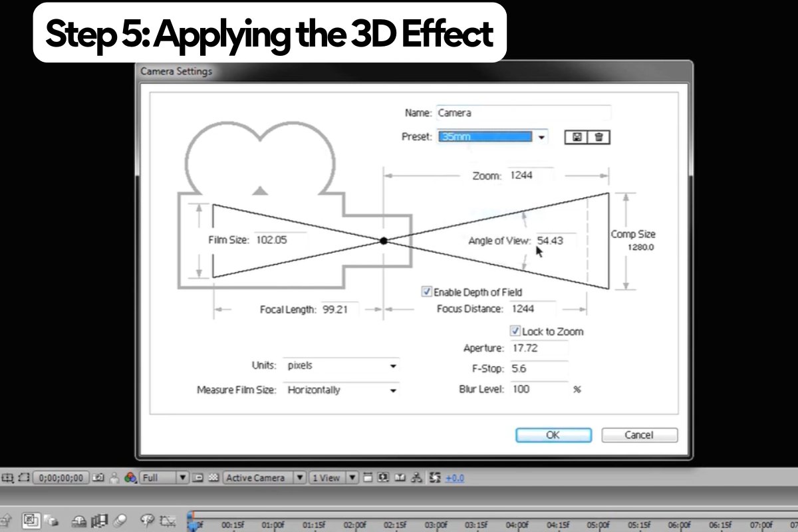
Task: Enable Depth of Field
Action: coord(426,292)
